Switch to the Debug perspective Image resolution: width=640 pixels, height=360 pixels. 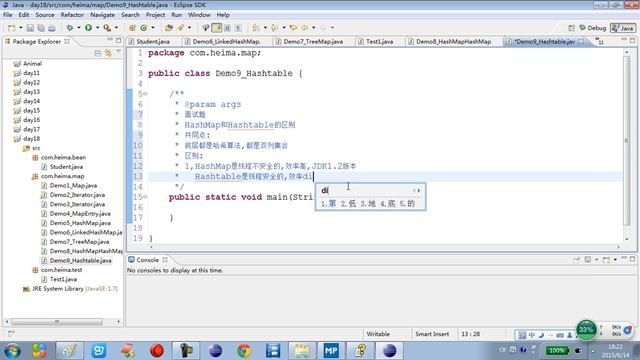[x=593, y=28]
